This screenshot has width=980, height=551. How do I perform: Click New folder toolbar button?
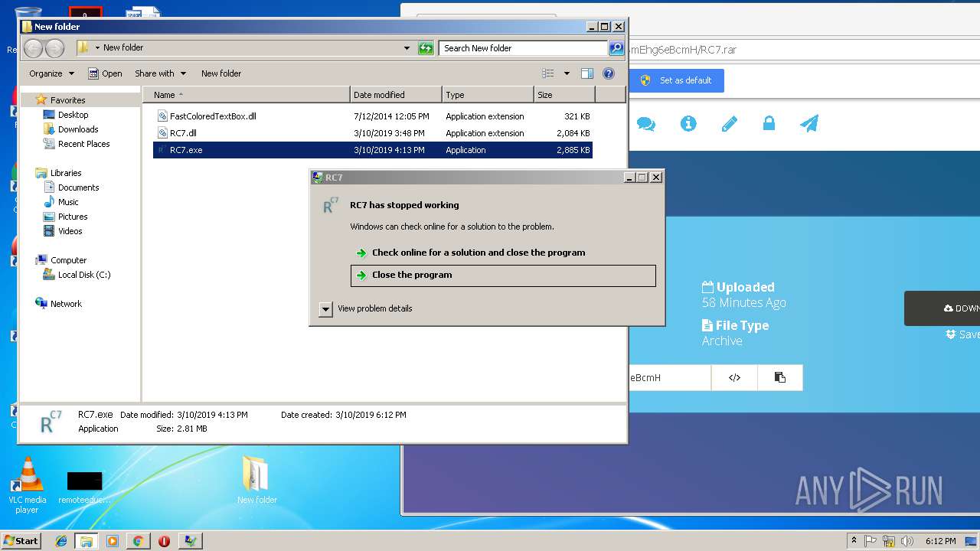[221, 73]
